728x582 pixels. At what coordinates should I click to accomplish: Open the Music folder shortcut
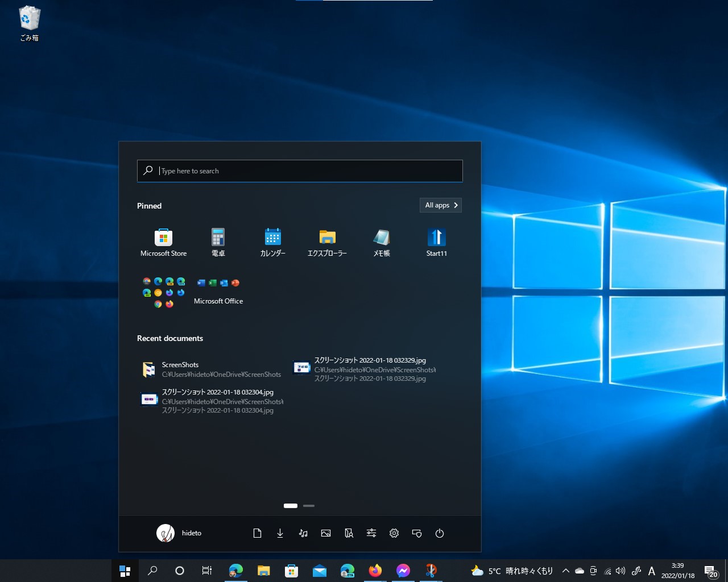(x=303, y=533)
